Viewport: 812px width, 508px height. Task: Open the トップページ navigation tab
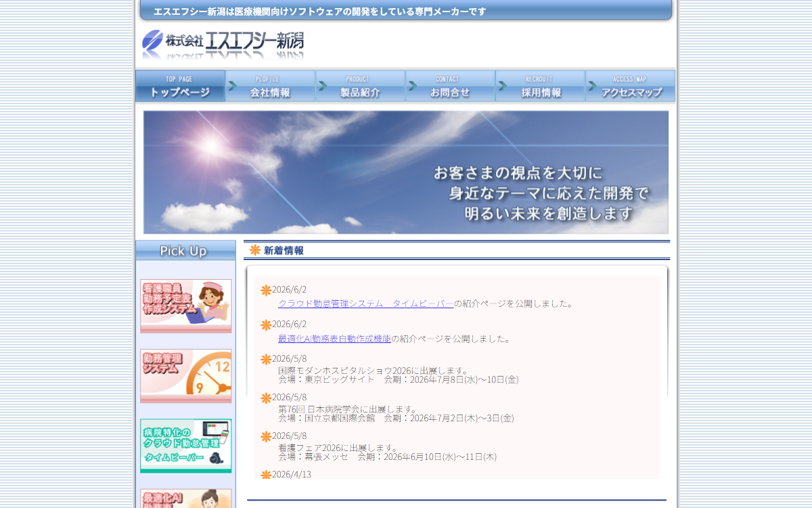point(180,86)
